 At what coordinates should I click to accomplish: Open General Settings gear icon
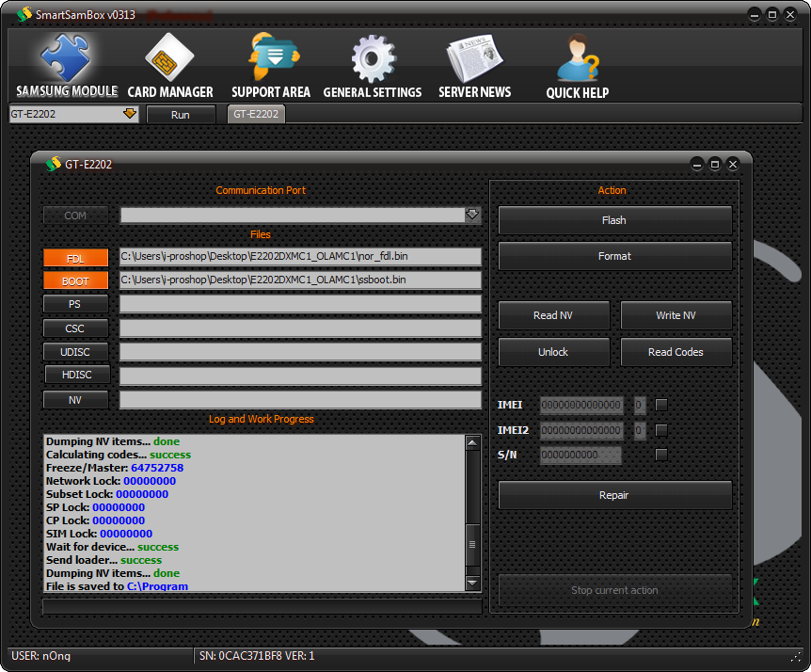[x=374, y=58]
